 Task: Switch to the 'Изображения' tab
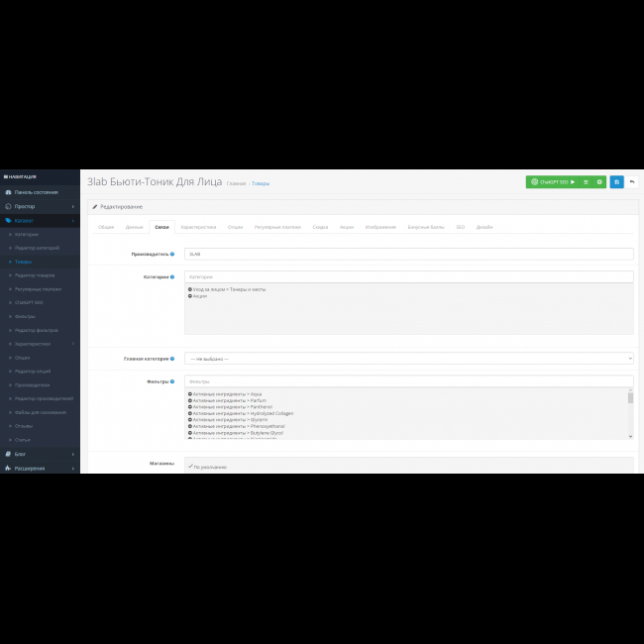pos(380,227)
